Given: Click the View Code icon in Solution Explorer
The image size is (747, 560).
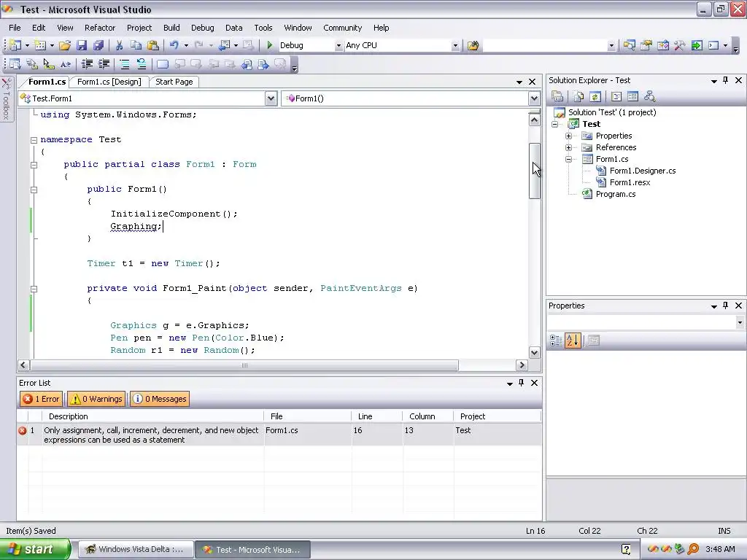Looking at the screenshot, I should 616,97.
